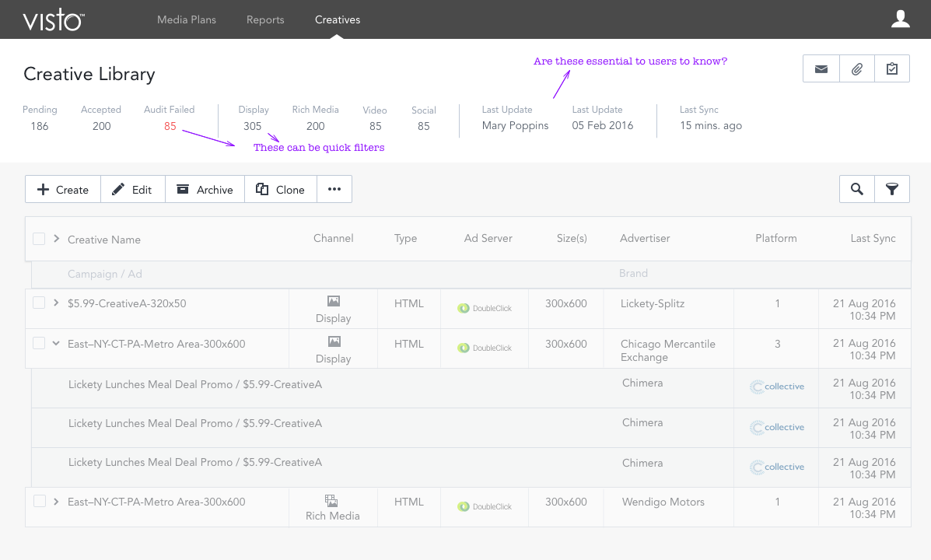
Task: Open the Reports tab
Action: pos(265,19)
